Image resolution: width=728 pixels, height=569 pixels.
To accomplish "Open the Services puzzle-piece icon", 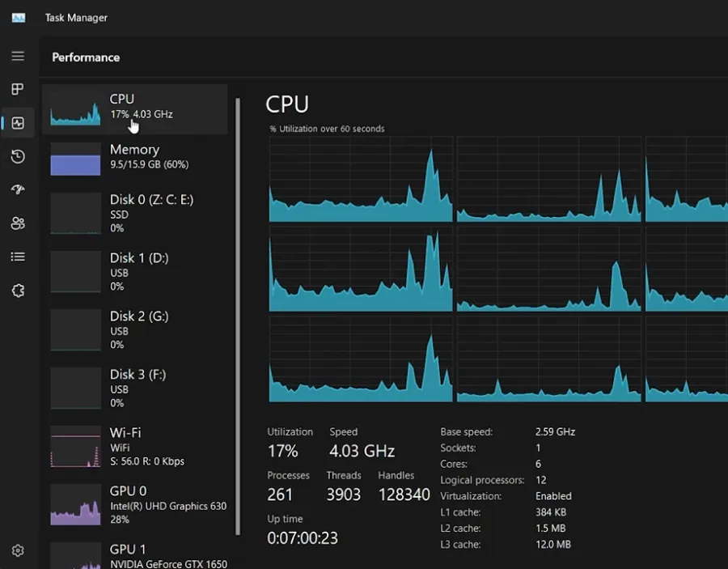I will (18, 291).
